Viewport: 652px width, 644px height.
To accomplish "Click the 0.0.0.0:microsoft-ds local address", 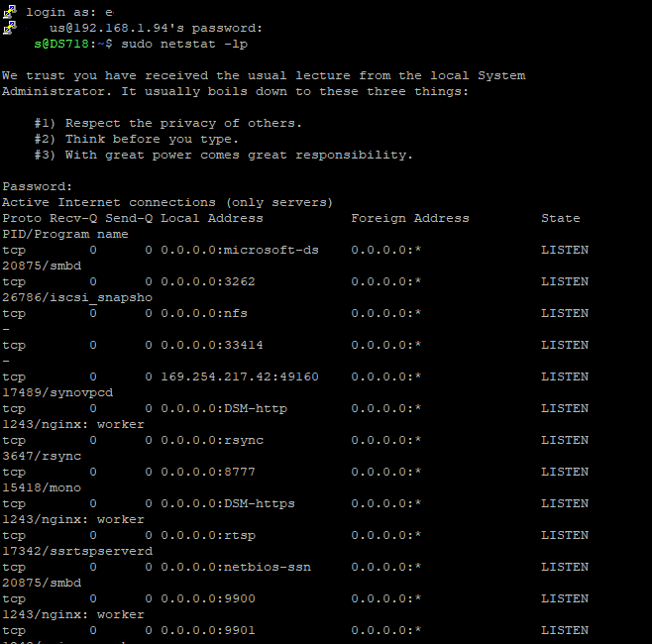I will pyautogui.click(x=240, y=250).
